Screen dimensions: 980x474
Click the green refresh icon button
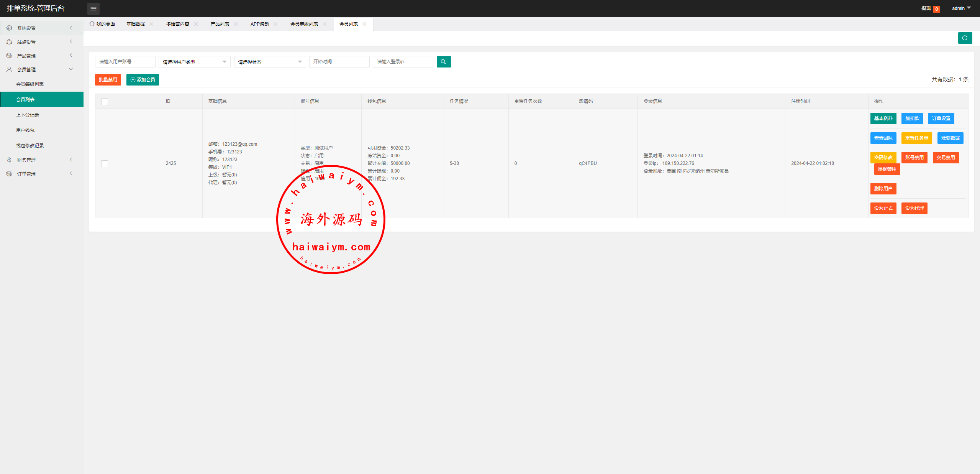[965, 38]
